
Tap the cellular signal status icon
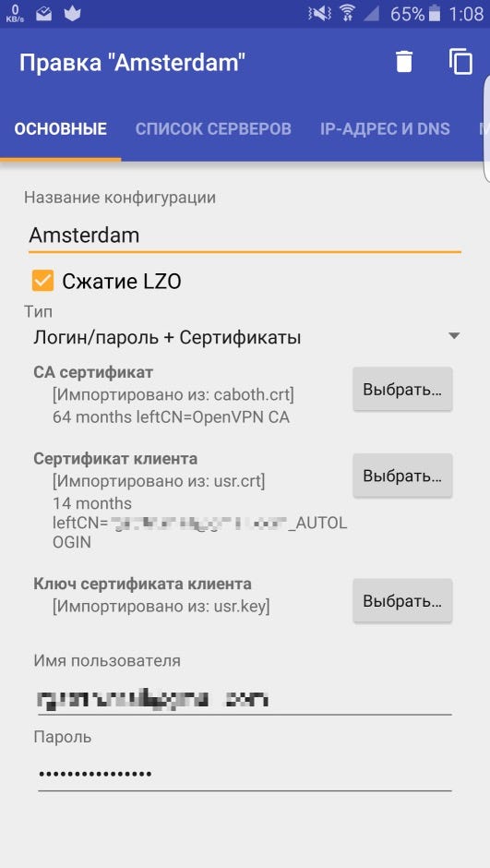click(x=372, y=13)
